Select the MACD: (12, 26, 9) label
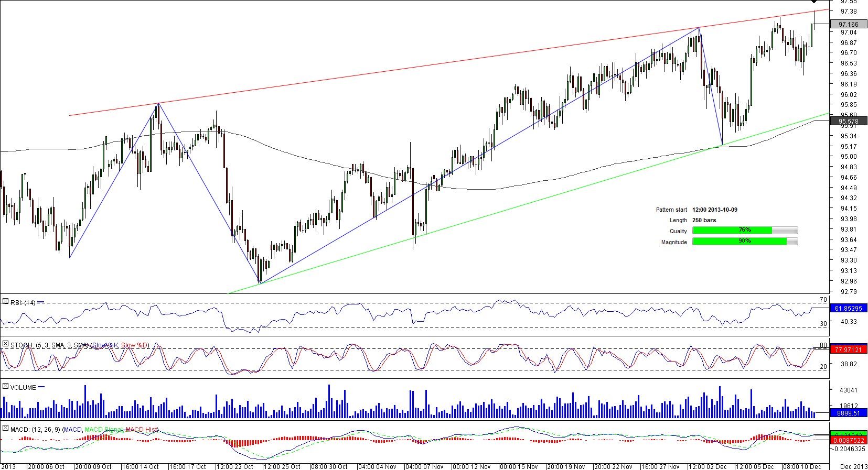The width and height of the screenshot is (868, 470). pyautogui.click(x=35, y=430)
